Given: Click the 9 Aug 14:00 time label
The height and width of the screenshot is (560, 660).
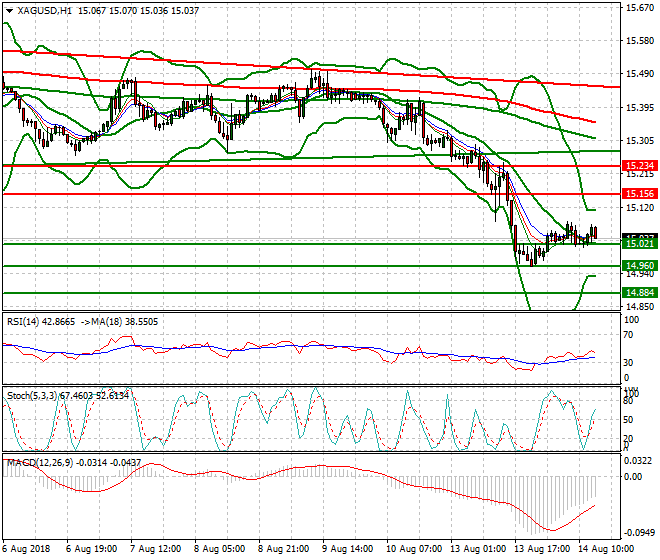Looking at the screenshot, I should (x=348, y=549).
